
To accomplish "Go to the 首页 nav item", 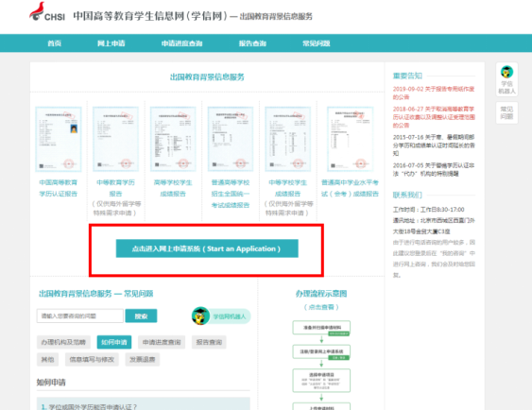I will tap(54, 43).
